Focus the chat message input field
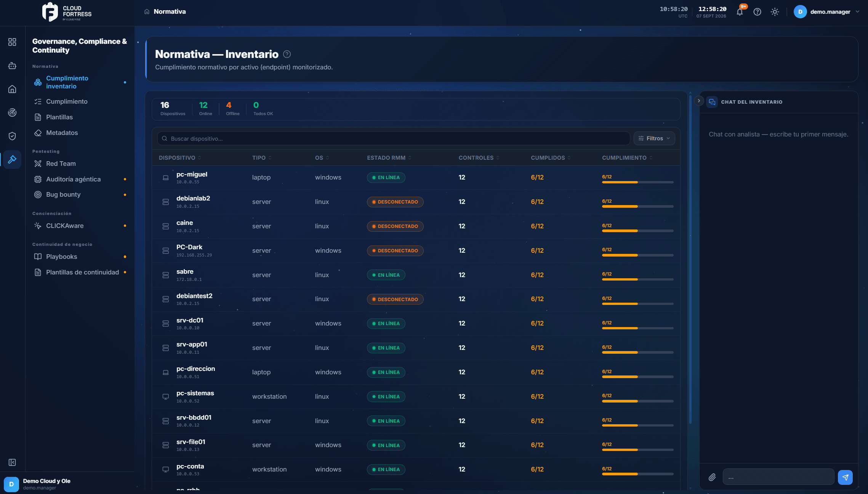The image size is (868, 494). 778,477
